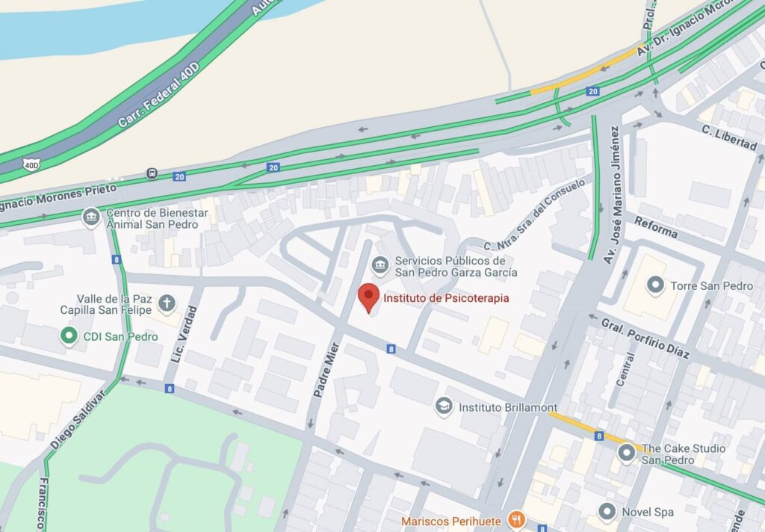The height and width of the screenshot is (532, 765).
Task: Click the Torre San Pedro label
Action: click(x=711, y=286)
